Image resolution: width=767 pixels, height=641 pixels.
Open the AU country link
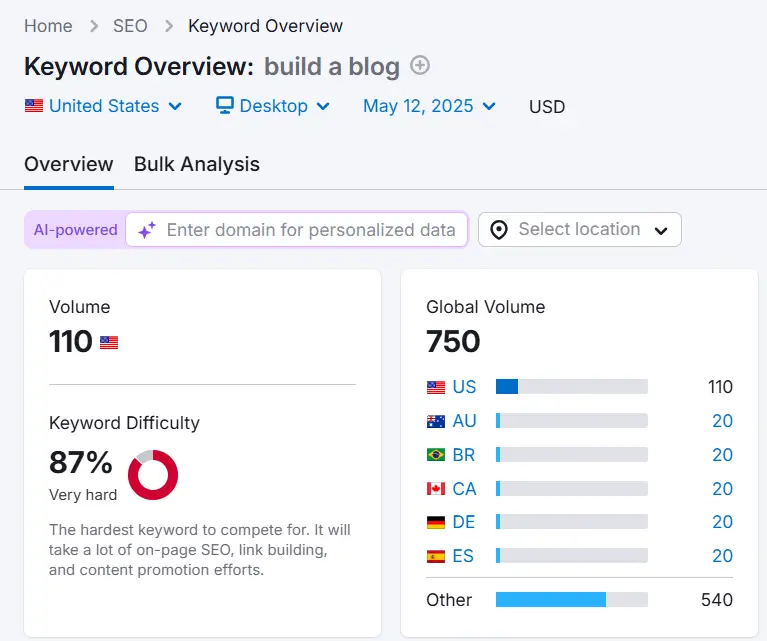click(464, 421)
